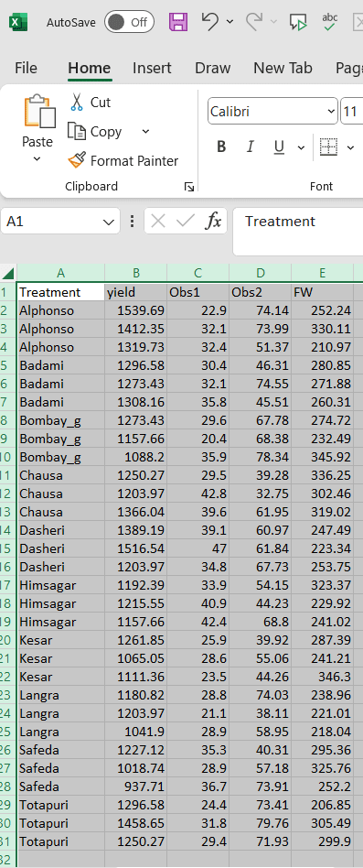
Task: Click the Redo arrow icon
Action: 254,22
